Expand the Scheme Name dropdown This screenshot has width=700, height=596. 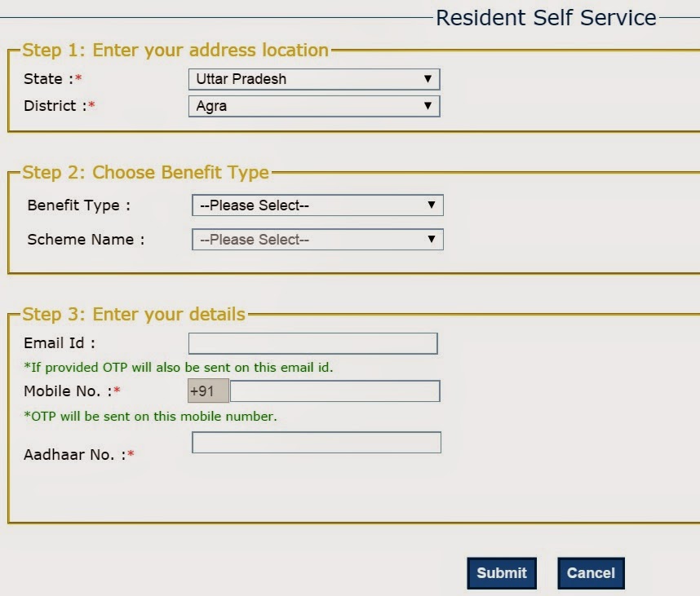tap(317, 240)
